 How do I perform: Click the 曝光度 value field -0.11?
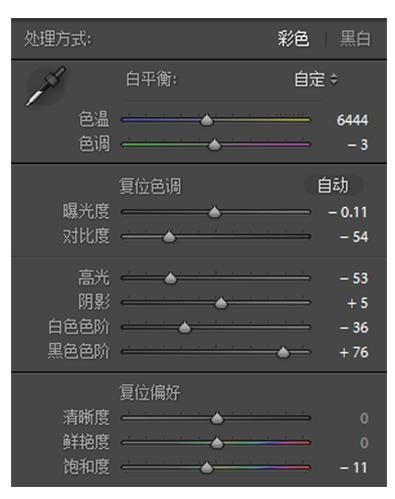tap(347, 212)
